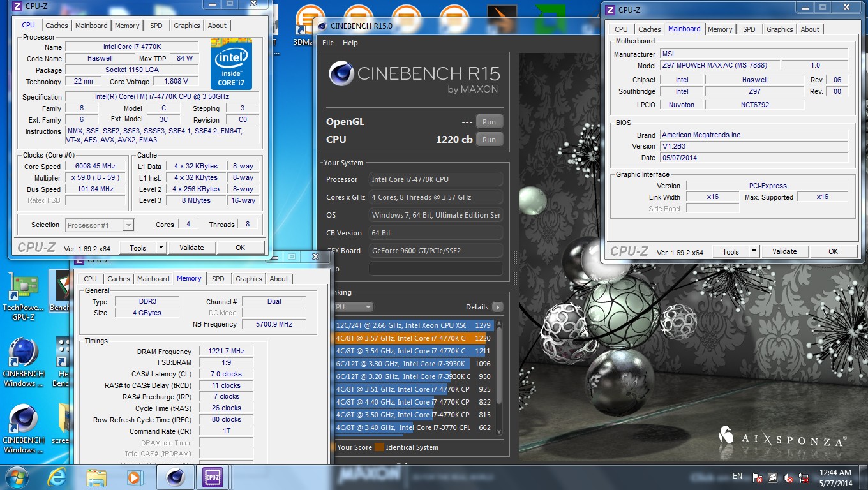Open the Processor #1 selection dropdown
Image resolution: width=868 pixels, height=490 pixels.
[100, 225]
